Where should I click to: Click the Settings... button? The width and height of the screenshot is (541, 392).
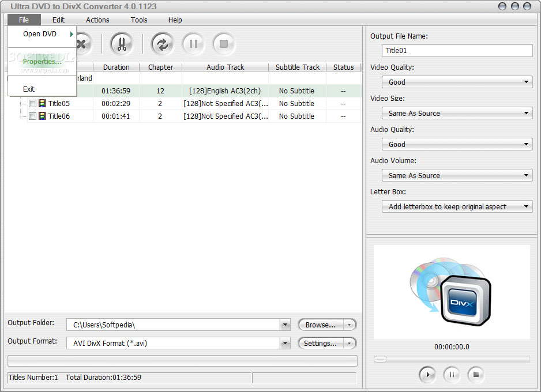(x=321, y=343)
